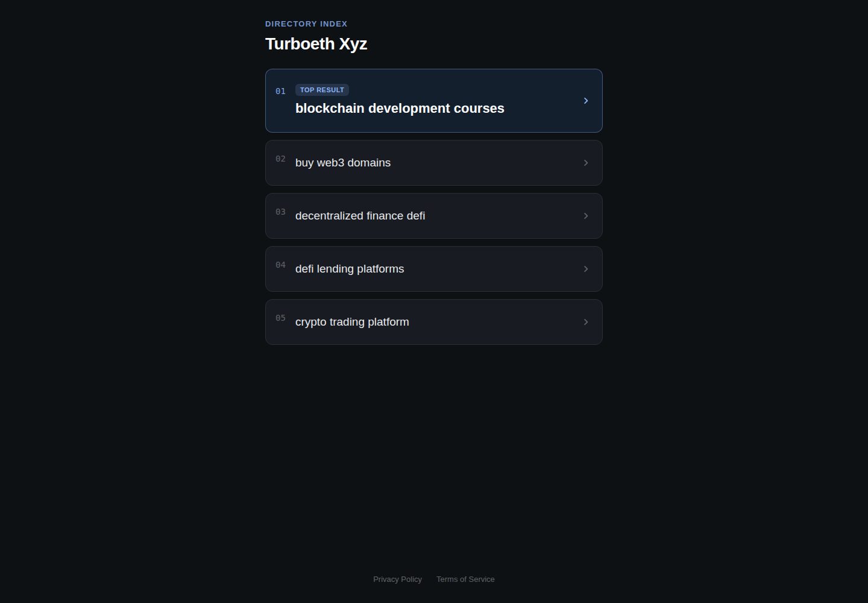
Task: Click the 04 rank number
Action: pyautogui.click(x=280, y=265)
